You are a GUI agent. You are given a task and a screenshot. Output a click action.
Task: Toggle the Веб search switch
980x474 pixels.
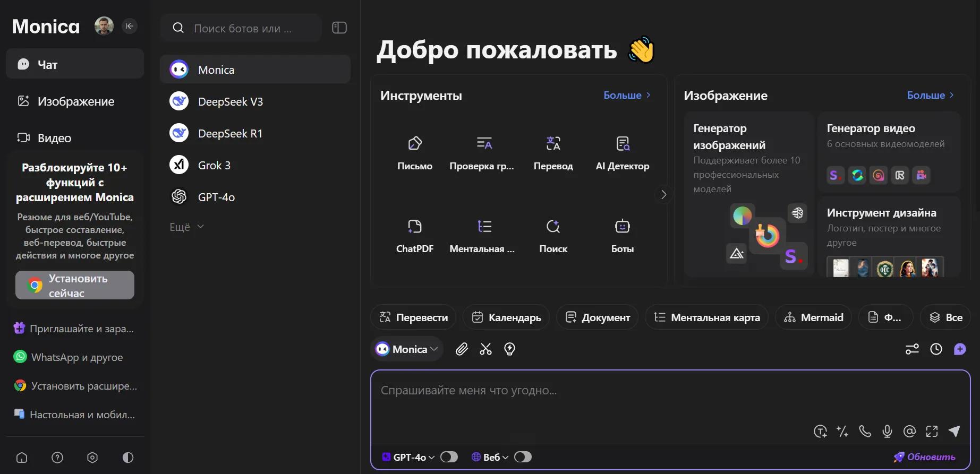523,457
